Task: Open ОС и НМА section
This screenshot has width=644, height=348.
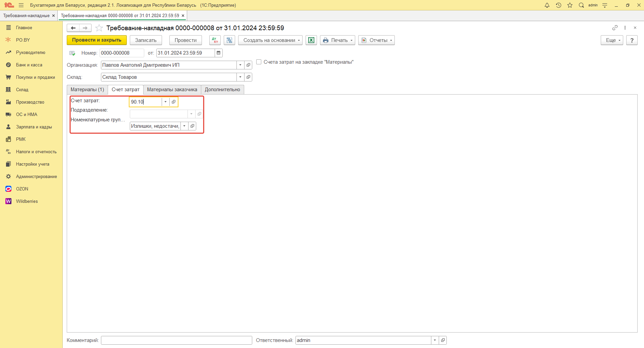Action: point(26,114)
